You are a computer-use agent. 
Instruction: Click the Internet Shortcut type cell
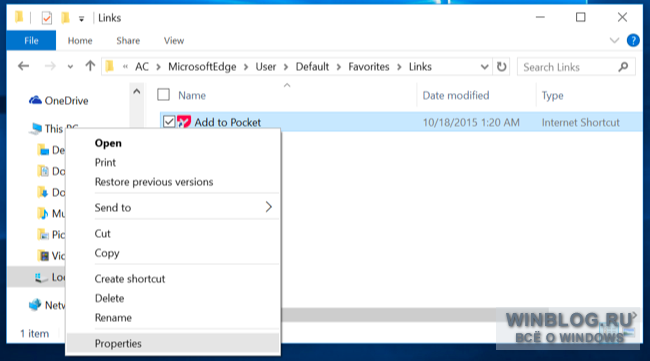[x=580, y=122]
